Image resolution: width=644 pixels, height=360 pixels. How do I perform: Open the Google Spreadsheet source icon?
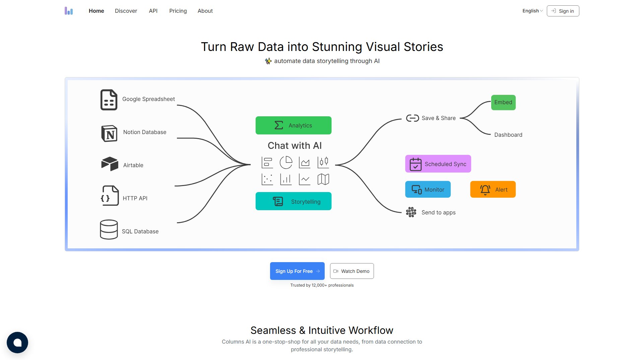click(x=109, y=99)
